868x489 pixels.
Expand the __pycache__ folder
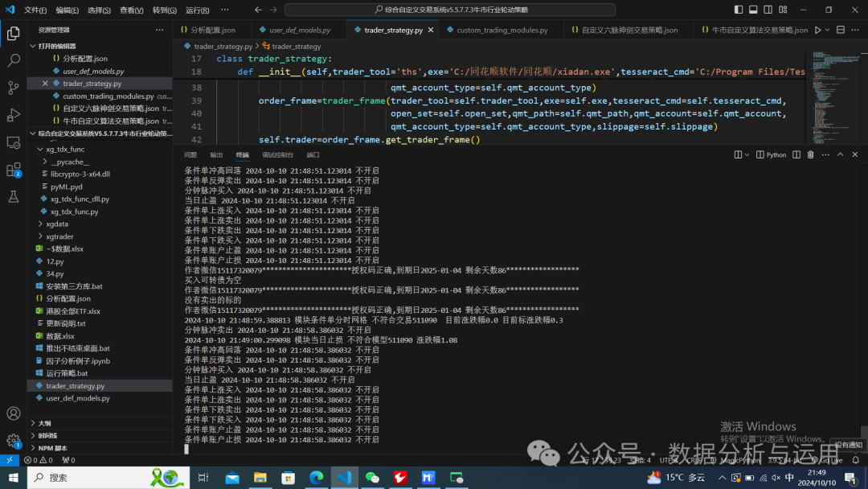point(100,162)
